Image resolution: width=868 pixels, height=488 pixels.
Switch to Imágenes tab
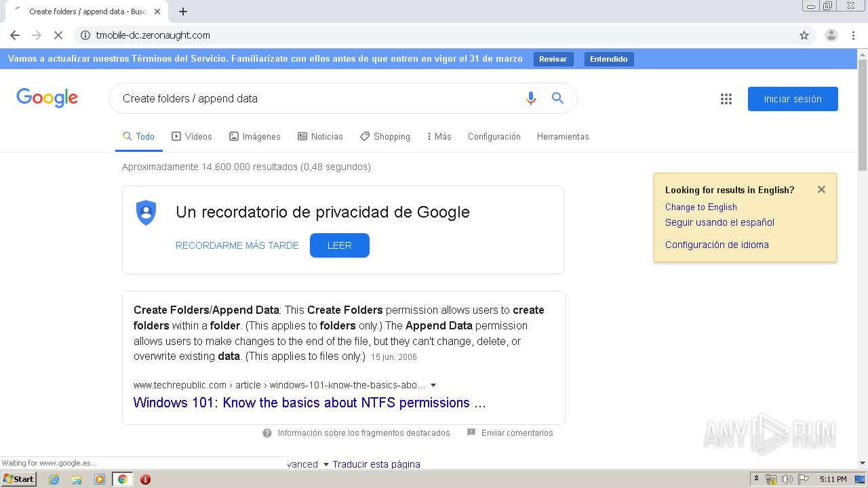point(255,136)
